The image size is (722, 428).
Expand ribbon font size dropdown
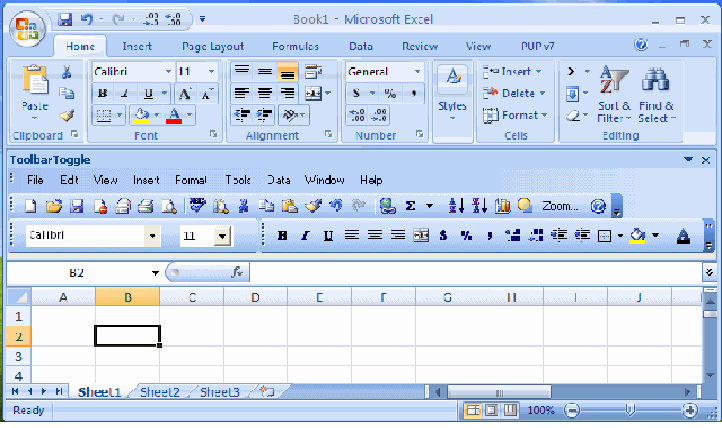click(211, 71)
